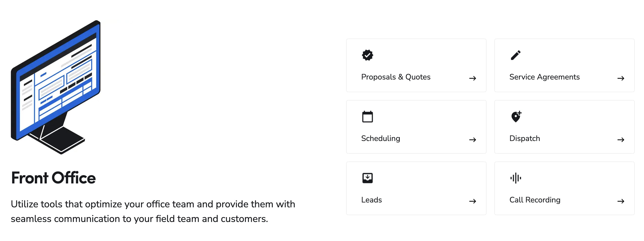Click the arrow next to Service Agreements

621,78
